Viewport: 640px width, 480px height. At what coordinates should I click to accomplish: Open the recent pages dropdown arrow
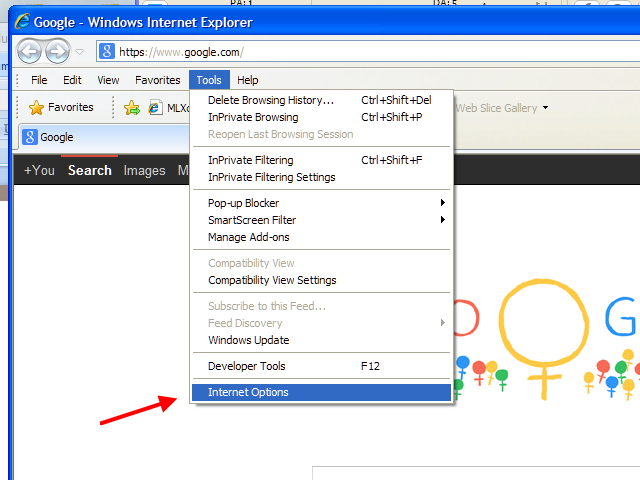tap(80, 52)
